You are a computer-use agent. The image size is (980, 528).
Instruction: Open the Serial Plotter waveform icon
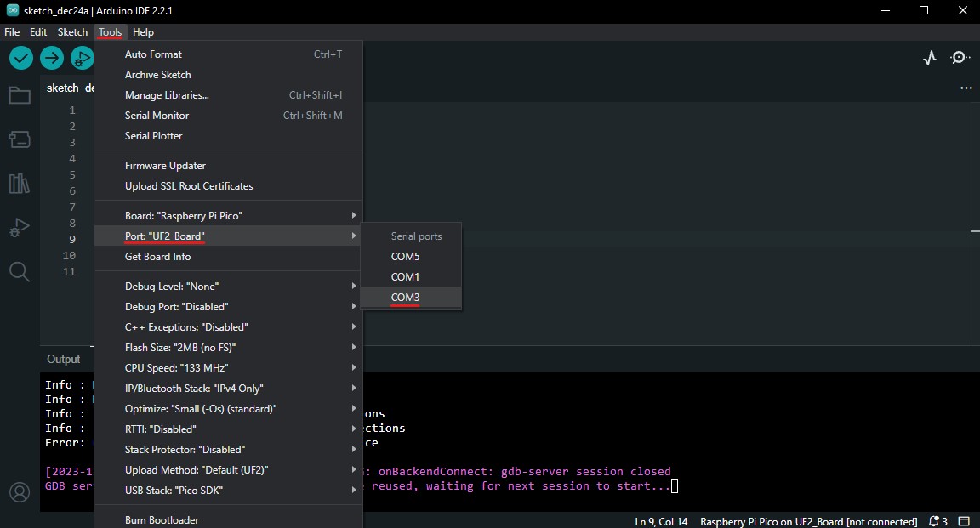pos(930,58)
